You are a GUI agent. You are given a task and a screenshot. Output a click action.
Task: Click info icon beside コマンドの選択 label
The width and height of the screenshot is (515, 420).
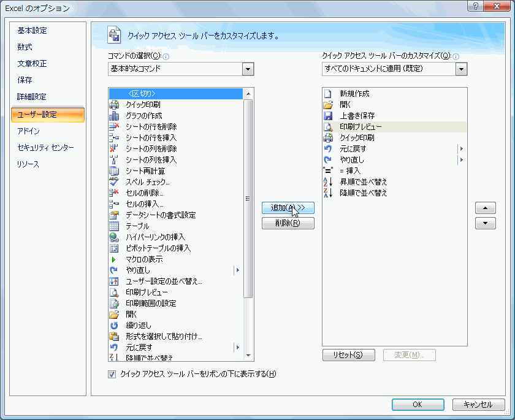166,57
